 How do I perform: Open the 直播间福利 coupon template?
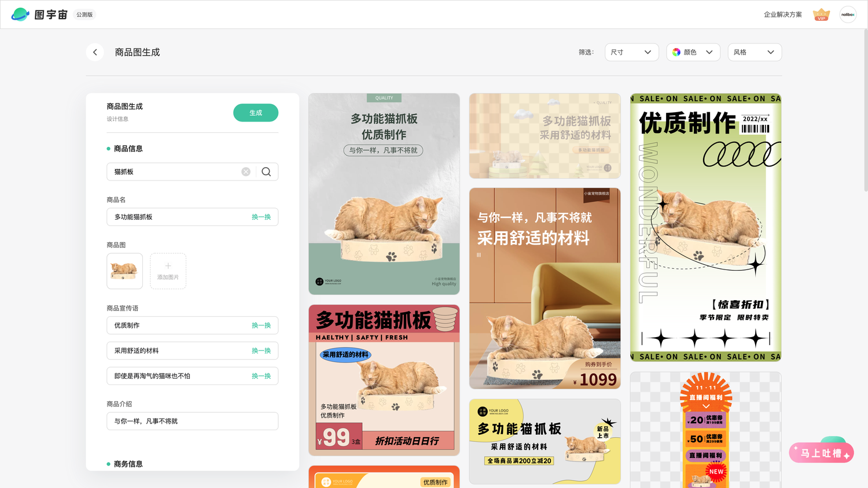click(x=706, y=430)
